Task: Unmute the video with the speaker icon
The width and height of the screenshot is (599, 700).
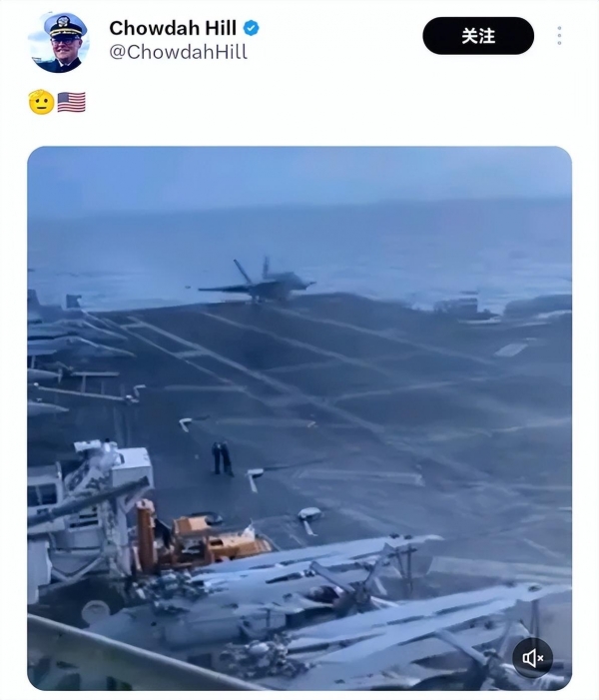Action: [533, 658]
